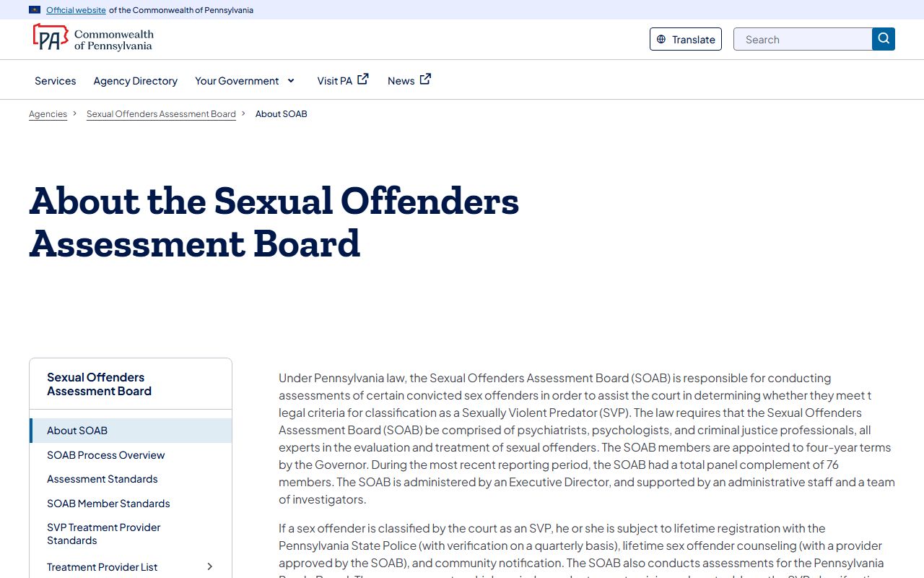Open the Agency Directory menu item
The height and width of the screenshot is (578, 924).
pyautogui.click(x=135, y=81)
